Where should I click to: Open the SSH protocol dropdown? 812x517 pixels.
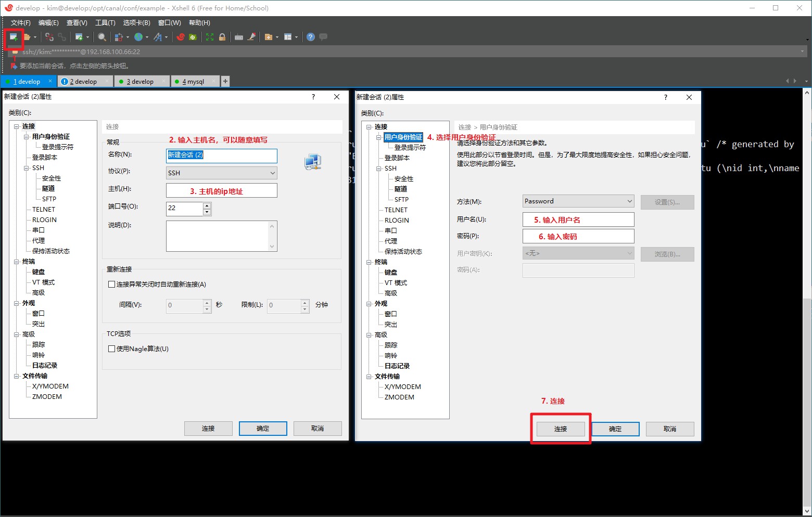click(x=221, y=173)
